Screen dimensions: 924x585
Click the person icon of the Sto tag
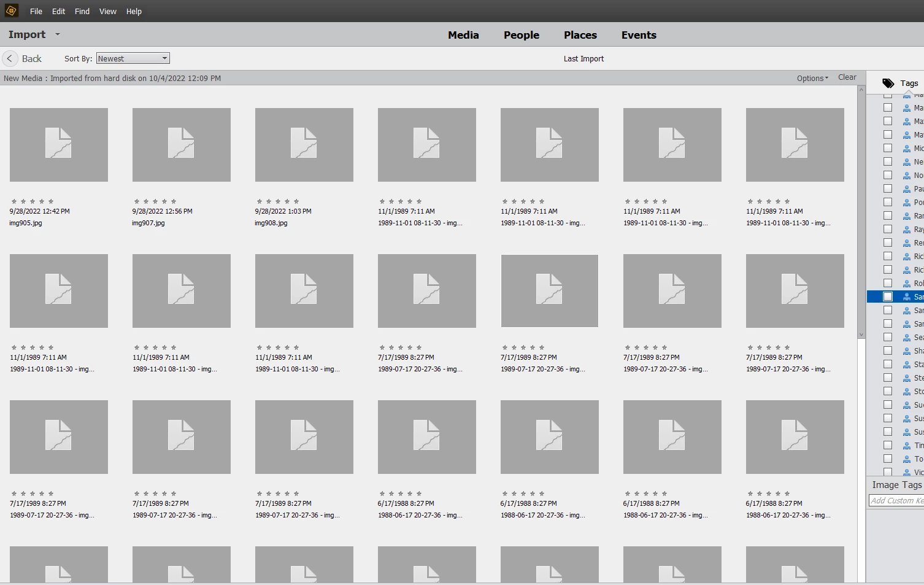[907, 392]
